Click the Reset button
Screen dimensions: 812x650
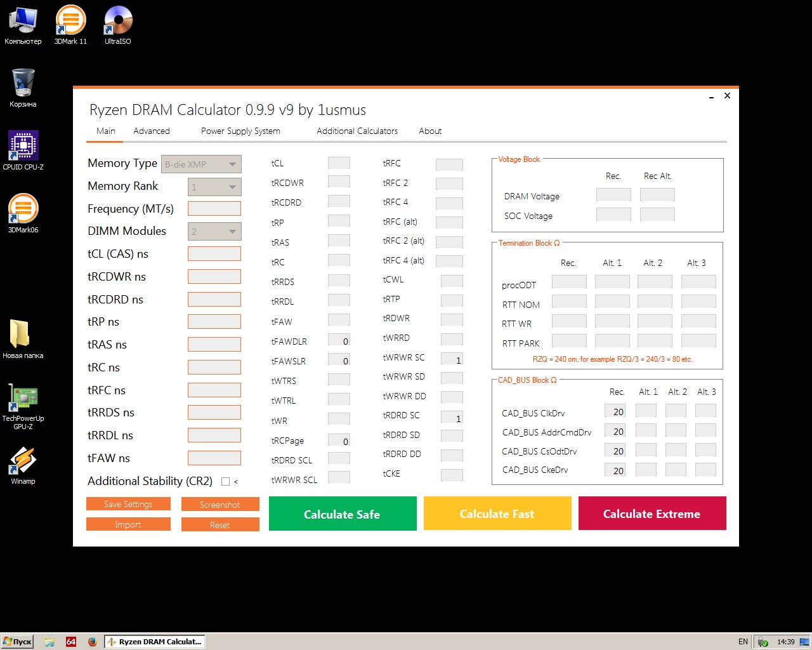point(220,525)
